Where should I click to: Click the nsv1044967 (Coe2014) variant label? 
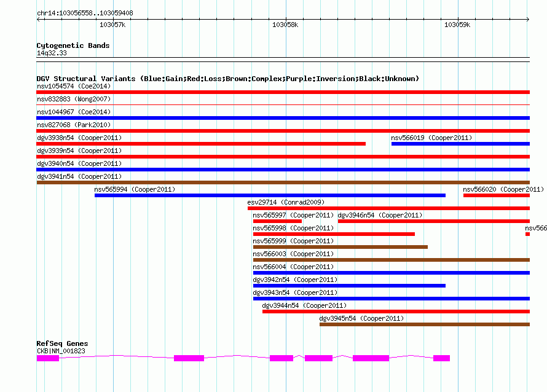point(74,112)
